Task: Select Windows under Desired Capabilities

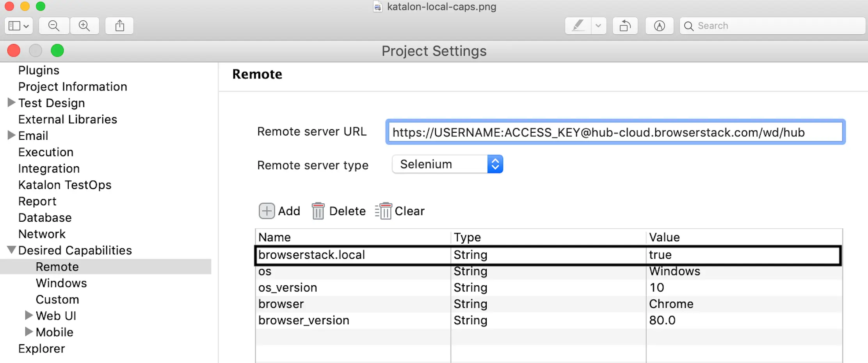Action: [61, 283]
